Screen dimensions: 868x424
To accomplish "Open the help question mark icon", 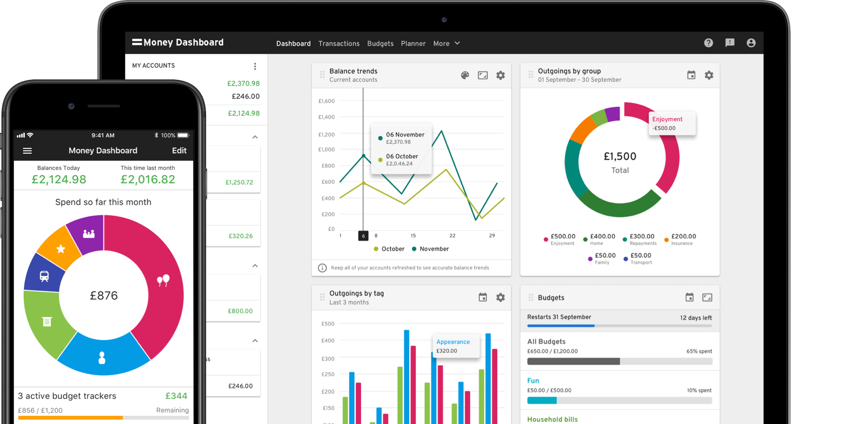I will (708, 43).
